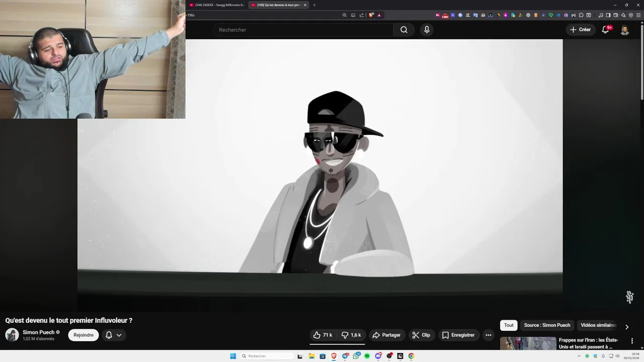
Task: Click the Windows taskbar Rechercher box
Action: [267, 356]
